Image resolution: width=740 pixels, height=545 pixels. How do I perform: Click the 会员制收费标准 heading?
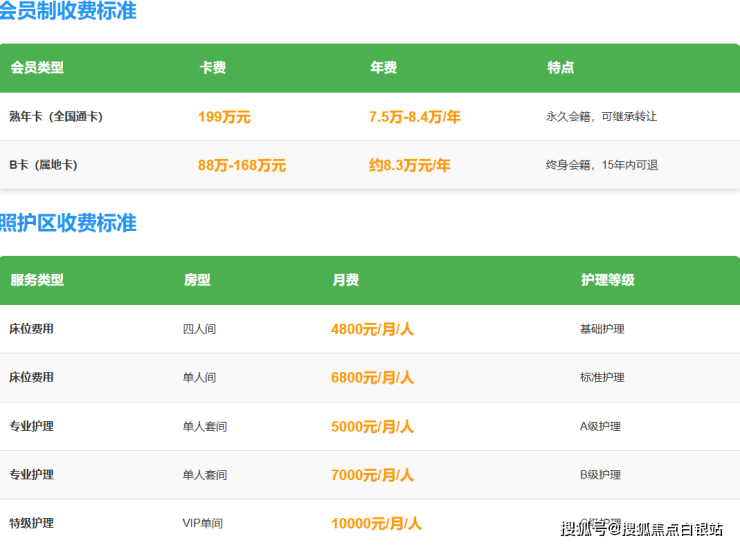coord(68,12)
